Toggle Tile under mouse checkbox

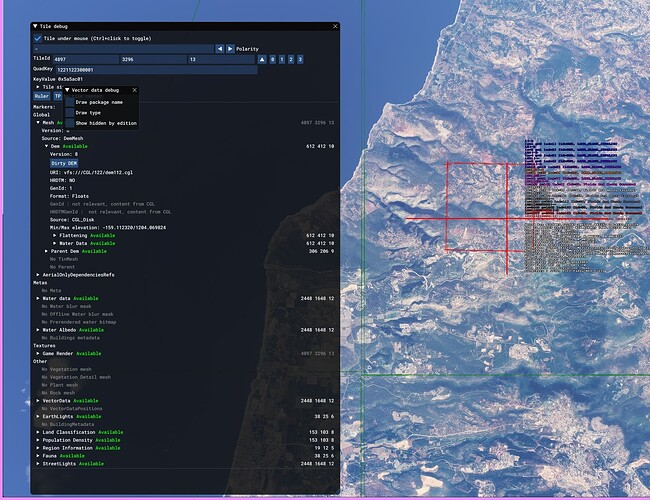click(x=38, y=39)
